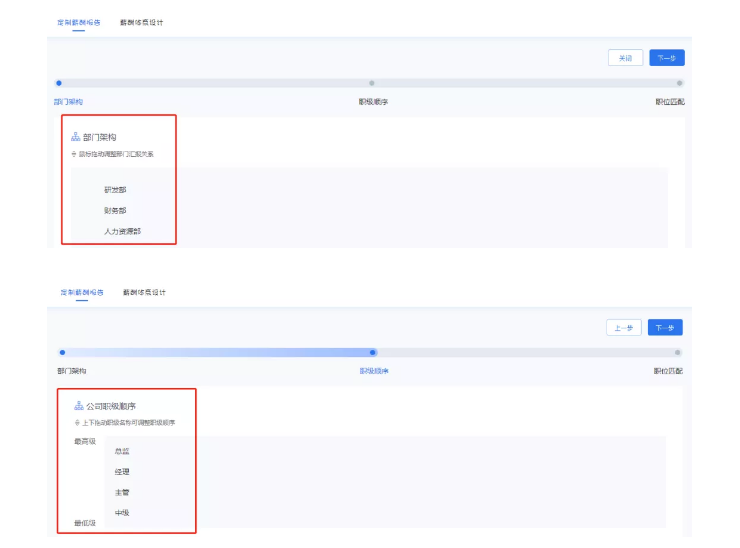Select the 研发部 department item

point(115,189)
